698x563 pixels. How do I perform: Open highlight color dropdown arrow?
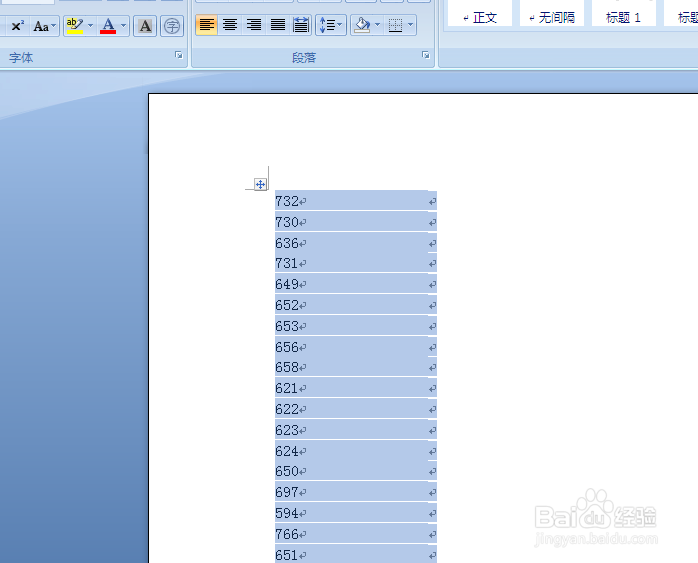pyautogui.click(x=90, y=26)
